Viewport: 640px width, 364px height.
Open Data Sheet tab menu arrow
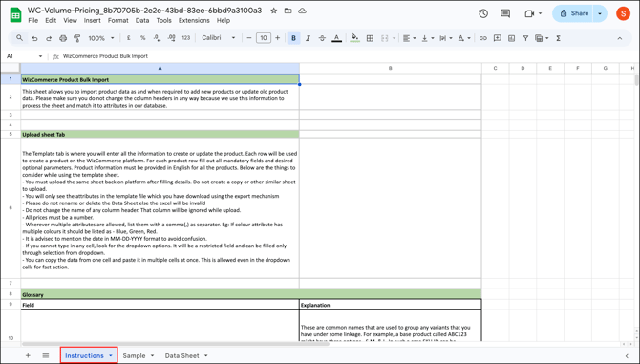[205, 355]
